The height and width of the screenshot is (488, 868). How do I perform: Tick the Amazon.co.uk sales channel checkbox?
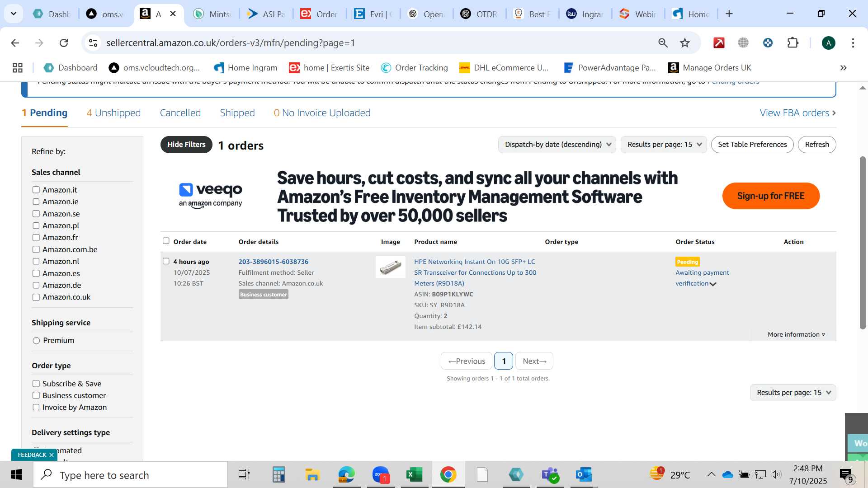(x=36, y=297)
